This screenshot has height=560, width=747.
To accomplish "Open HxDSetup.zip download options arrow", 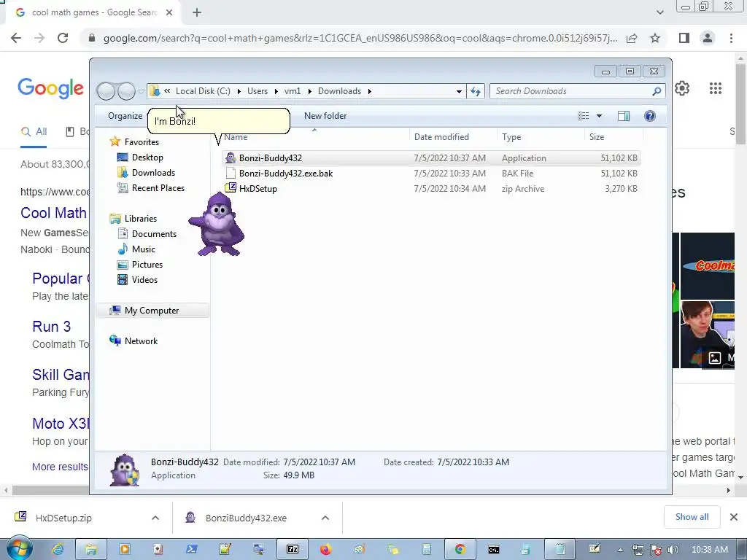I will point(155,518).
